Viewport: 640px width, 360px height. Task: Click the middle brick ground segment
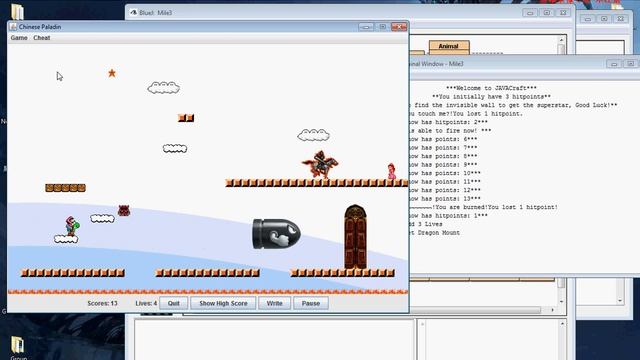click(207, 273)
